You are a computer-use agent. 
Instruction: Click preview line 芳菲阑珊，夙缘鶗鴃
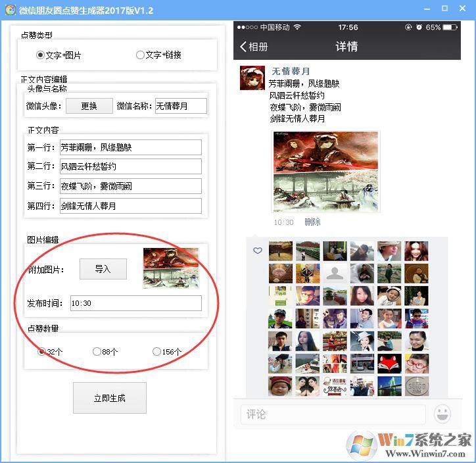(x=304, y=84)
